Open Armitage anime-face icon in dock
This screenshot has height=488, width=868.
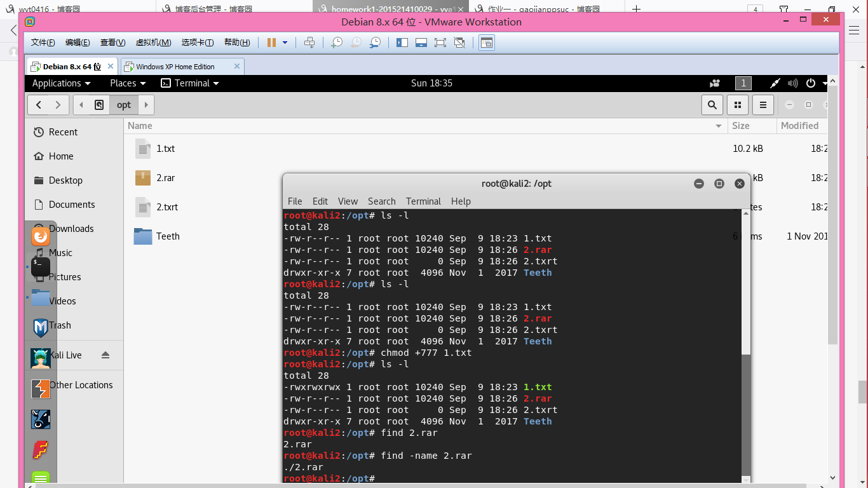[41, 358]
